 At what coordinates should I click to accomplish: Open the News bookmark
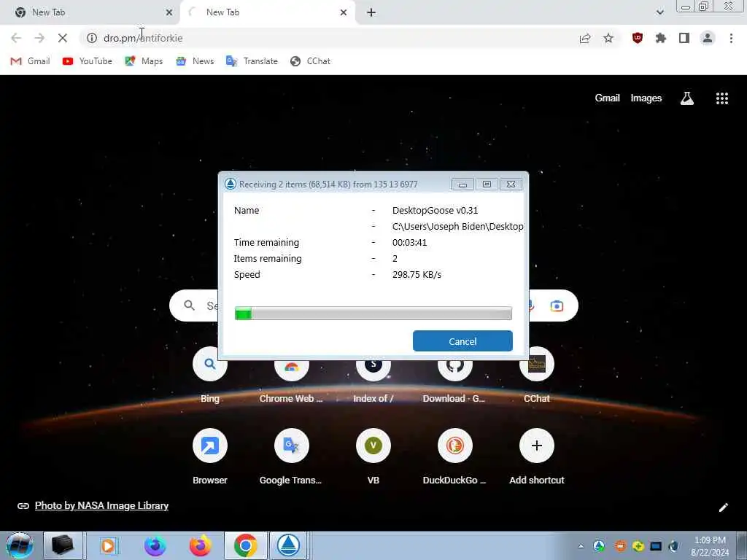[x=195, y=61]
